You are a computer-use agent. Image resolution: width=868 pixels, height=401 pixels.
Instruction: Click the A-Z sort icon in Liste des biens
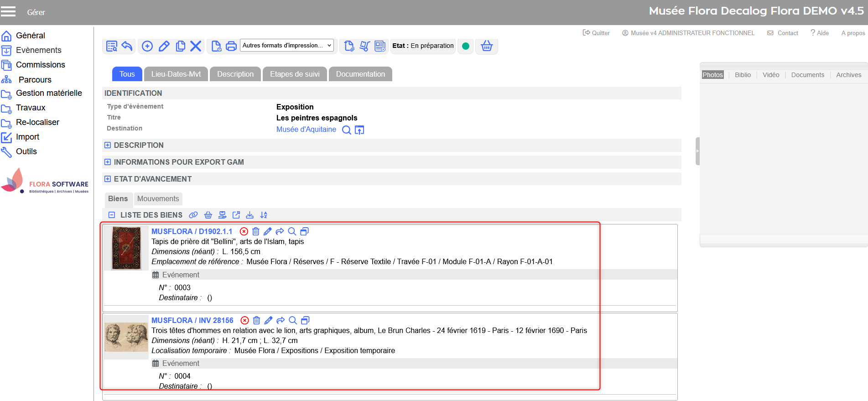coord(264,215)
